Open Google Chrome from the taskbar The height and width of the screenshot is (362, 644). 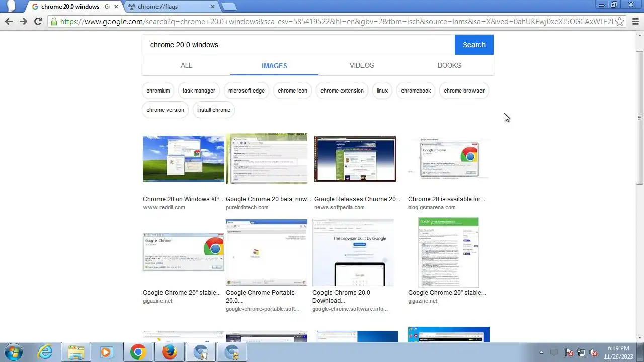pyautogui.click(x=138, y=352)
